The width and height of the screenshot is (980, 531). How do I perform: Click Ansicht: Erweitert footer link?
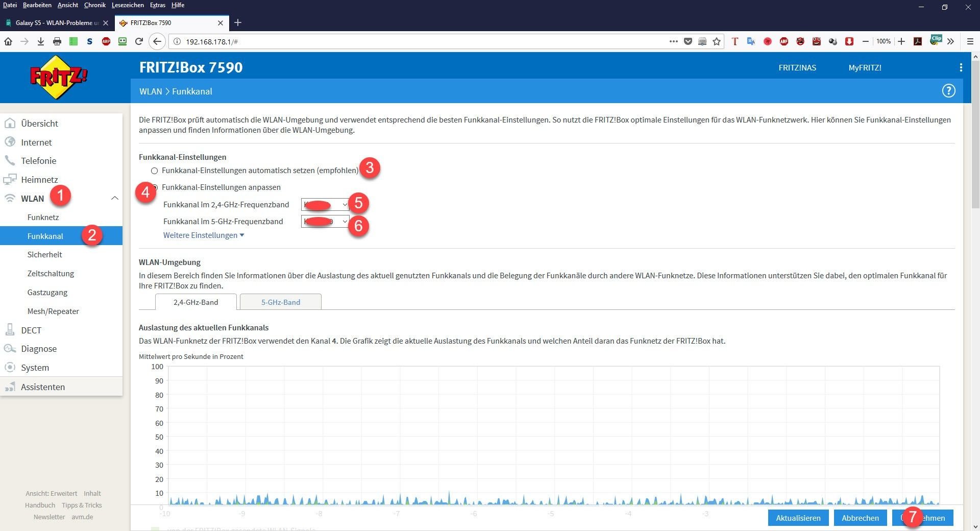[52, 494]
